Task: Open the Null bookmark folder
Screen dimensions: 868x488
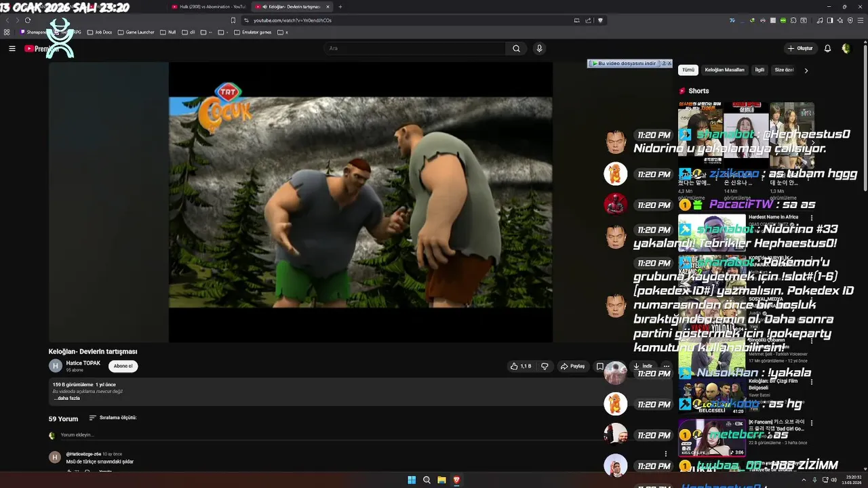Action: tap(167, 32)
